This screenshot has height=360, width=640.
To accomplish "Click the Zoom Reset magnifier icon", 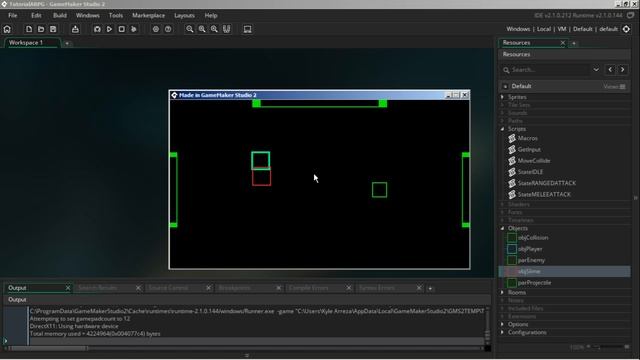I will [202, 29].
